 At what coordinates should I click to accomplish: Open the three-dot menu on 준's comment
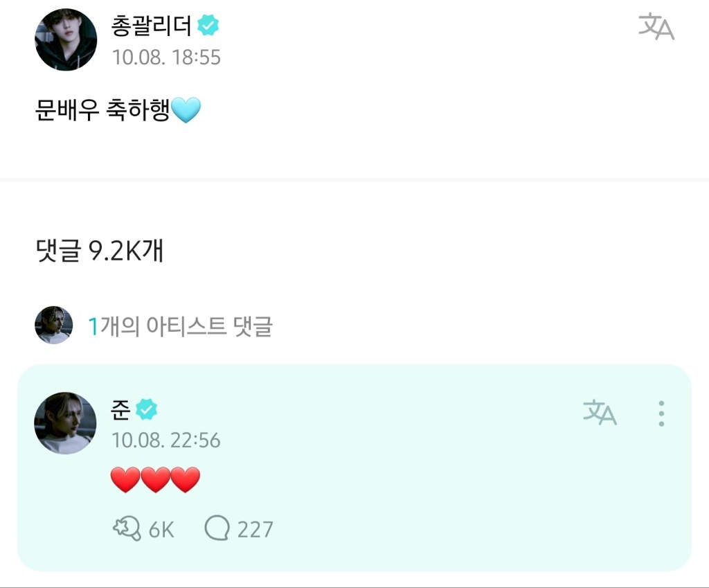click(x=661, y=413)
